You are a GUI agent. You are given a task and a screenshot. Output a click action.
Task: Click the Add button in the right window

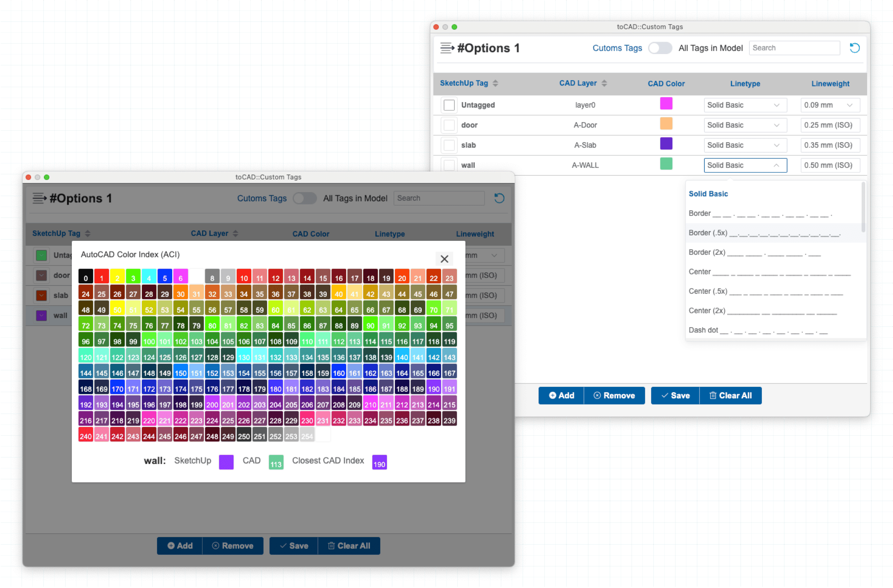561,396
